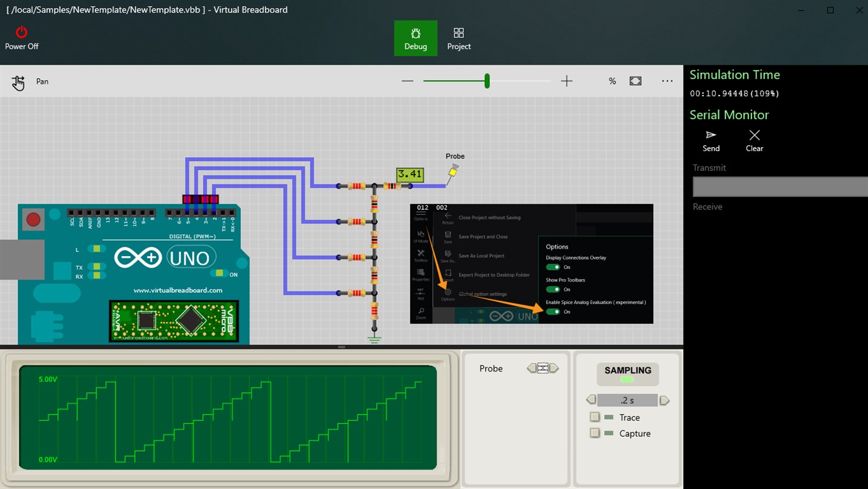
Task: Click the zoom out minus icon
Action: (407, 81)
